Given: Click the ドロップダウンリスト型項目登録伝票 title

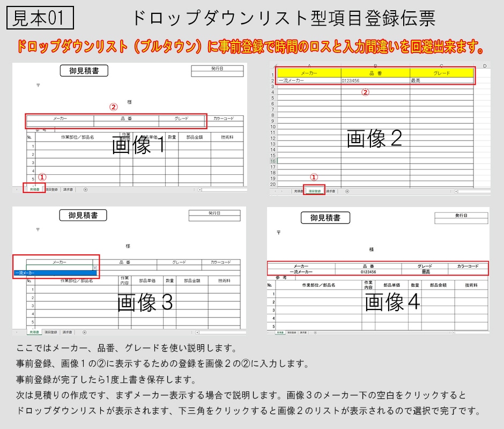Looking at the screenshot, I should coord(284,18).
